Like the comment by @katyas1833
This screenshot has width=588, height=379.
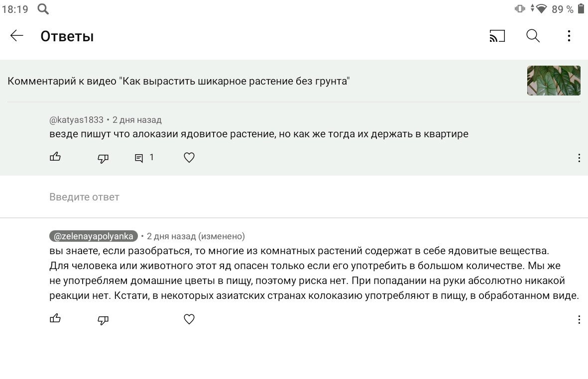[x=55, y=157]
